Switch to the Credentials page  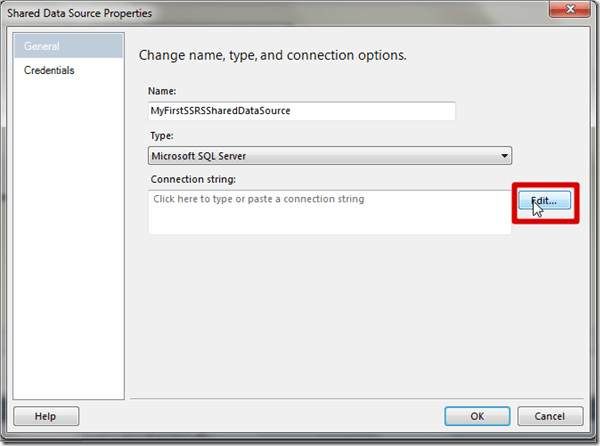pyautogui.click(x=49, y=70)
